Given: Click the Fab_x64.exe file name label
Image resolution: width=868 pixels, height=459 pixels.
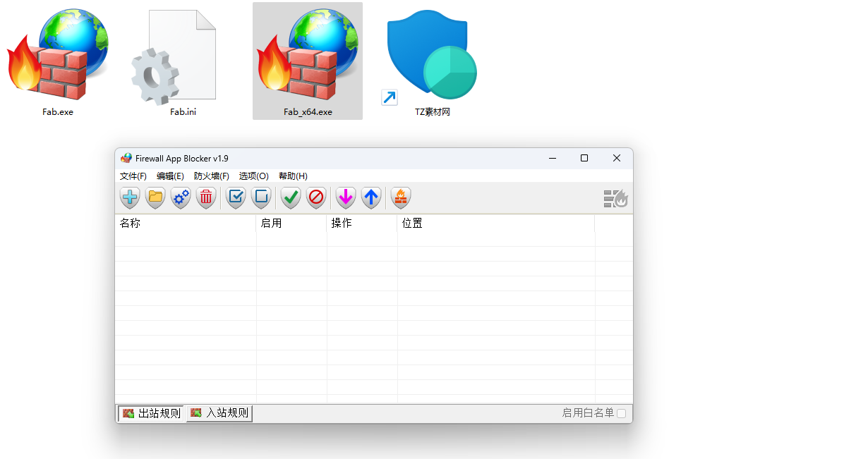Looking at the screenshot, I should [308, 112].
